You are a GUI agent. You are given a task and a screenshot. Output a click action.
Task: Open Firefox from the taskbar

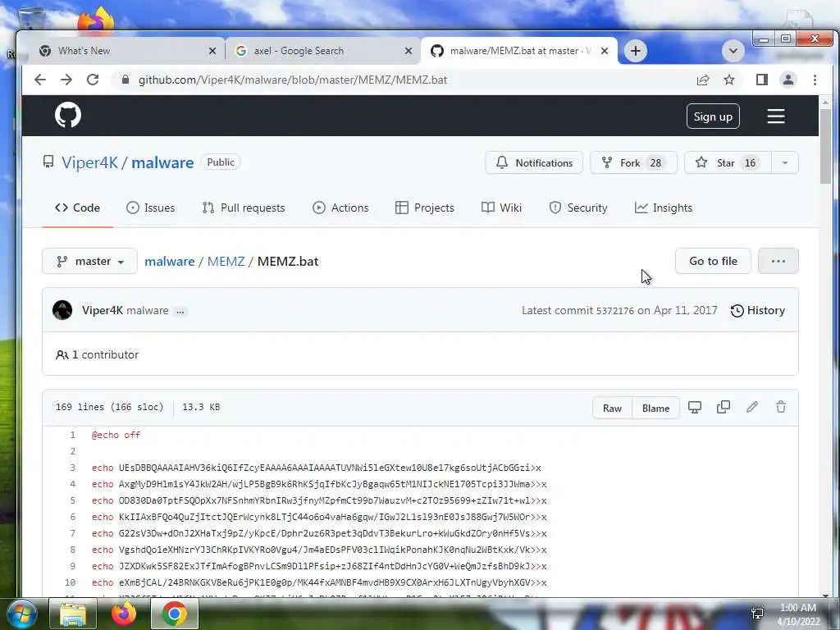[x=123, y=614]
